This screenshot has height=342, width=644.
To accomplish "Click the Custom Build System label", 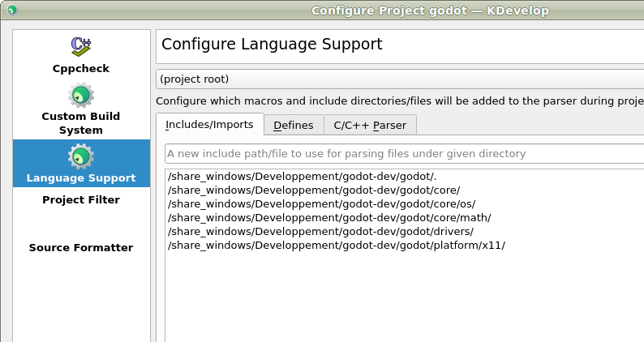I will coord(81,123).
